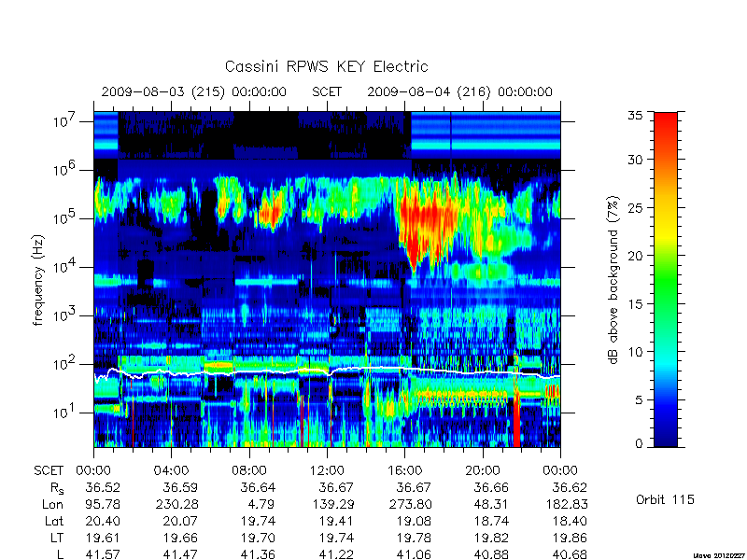Click the Lat row header label
The height and width of the screenshot is (560, 747).
(54, 521)
